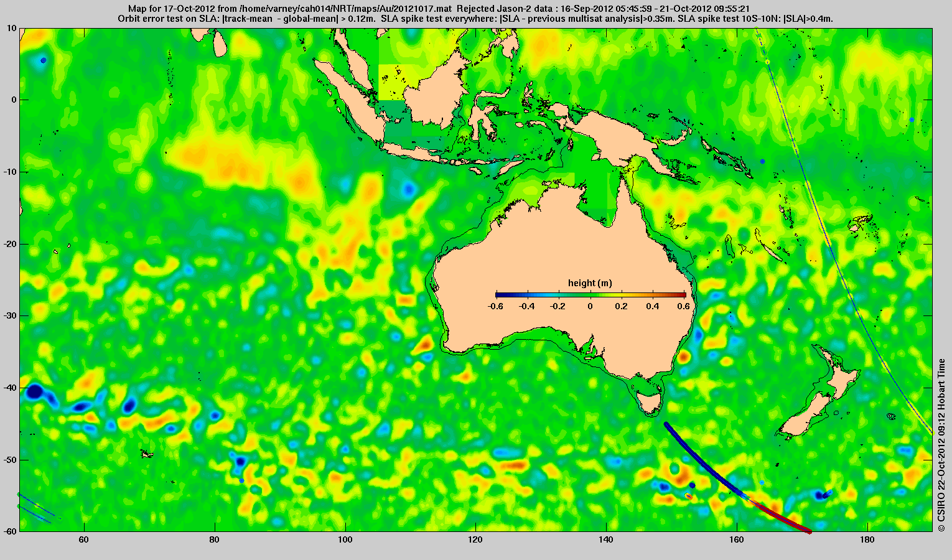
Task: Click the x-axis label '180'
Action: coord(867,539)
